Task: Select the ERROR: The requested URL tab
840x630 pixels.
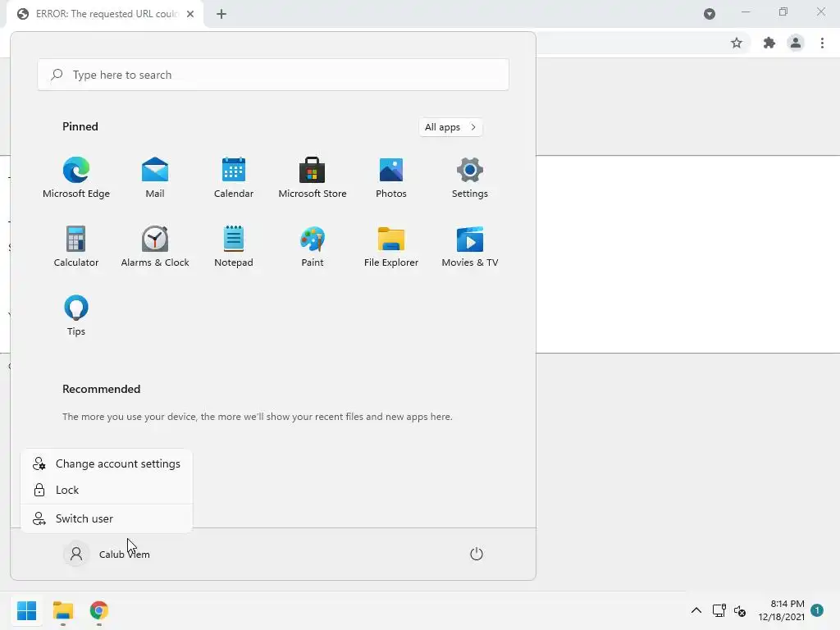Action: coord(106,14)
